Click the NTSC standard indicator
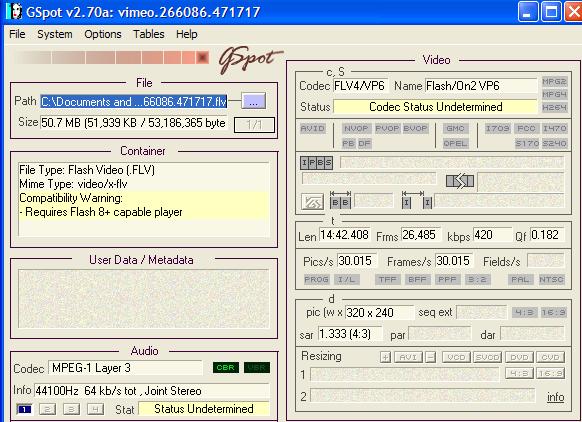 (552, 279)
